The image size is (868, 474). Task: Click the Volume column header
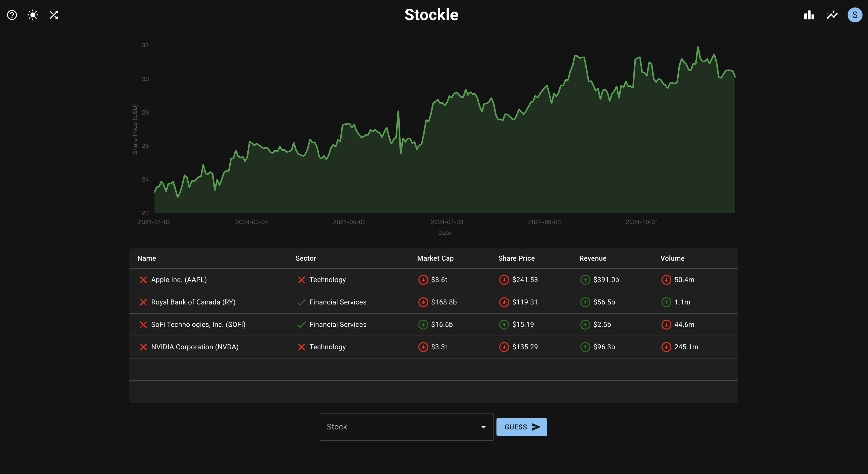[672, 259]
